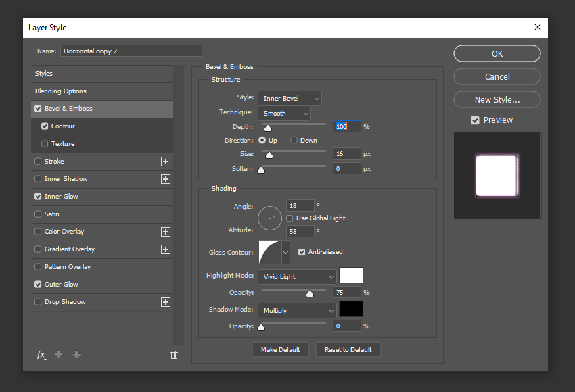
Task: Click the Angle dial in Shading section
Action: tap(270, 218)
